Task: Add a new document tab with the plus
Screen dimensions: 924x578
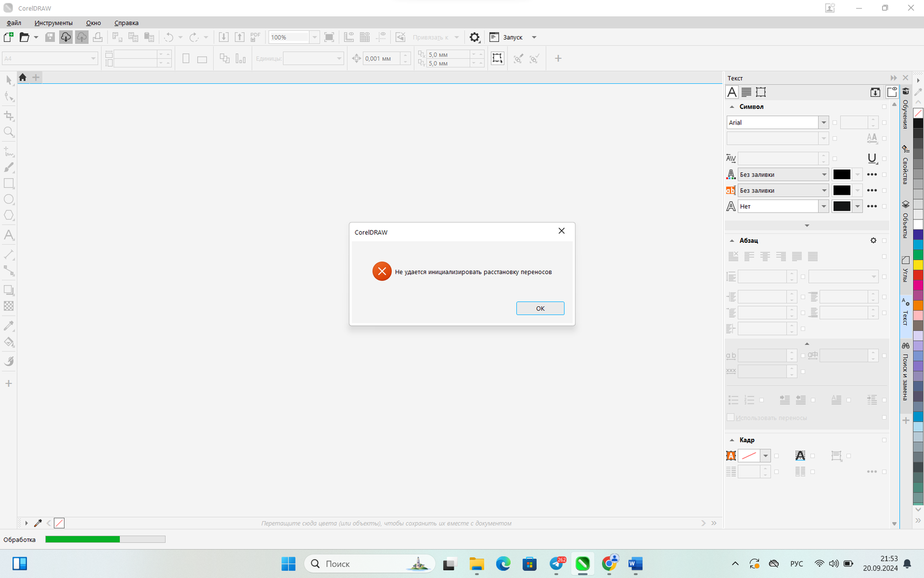Action: 36,77
